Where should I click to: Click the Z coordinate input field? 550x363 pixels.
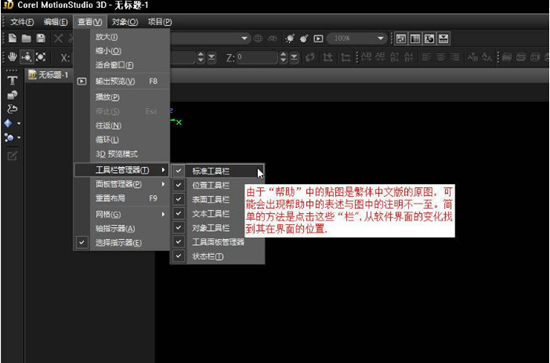(x=257, y=57)
